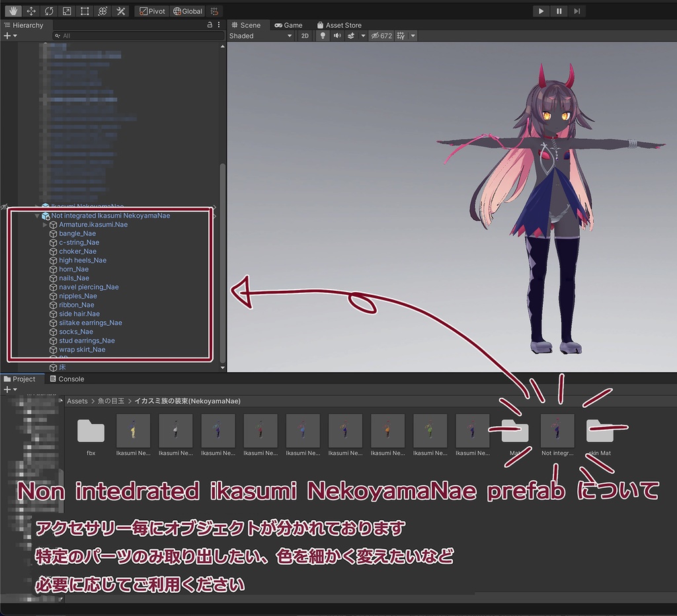Viewport: 677px width, 616px height.
Task: Select bangle_Nae object
Action: click(x=77, y=233)
